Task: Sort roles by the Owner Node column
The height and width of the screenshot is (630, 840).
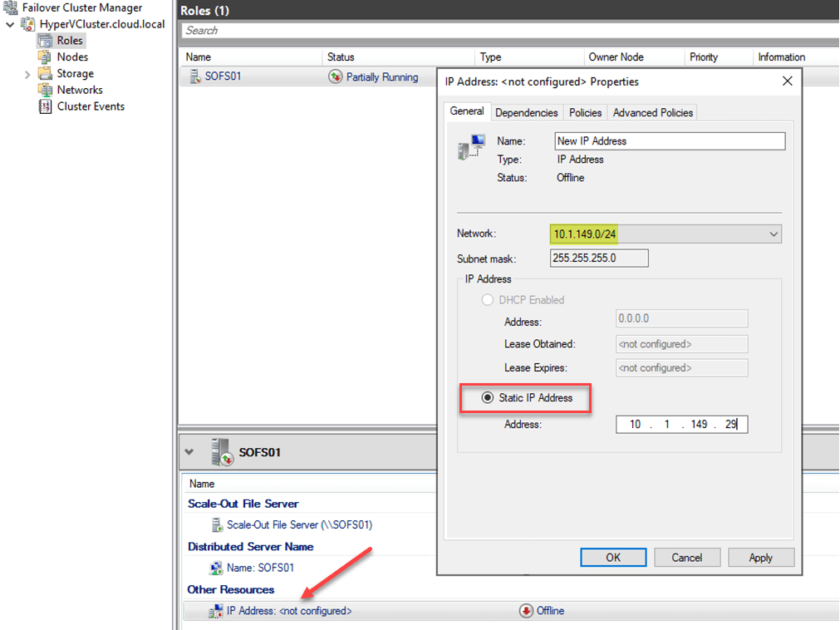Action: point(634,57)
